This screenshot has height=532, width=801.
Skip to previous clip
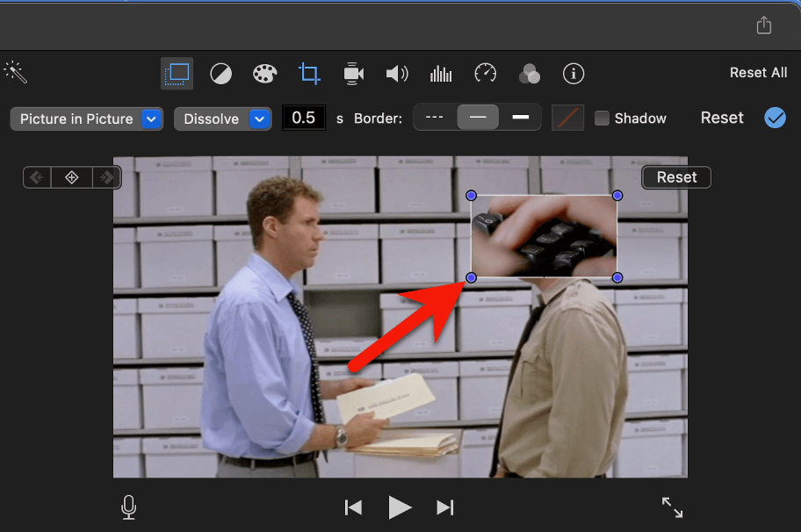(x=353, y=507)
